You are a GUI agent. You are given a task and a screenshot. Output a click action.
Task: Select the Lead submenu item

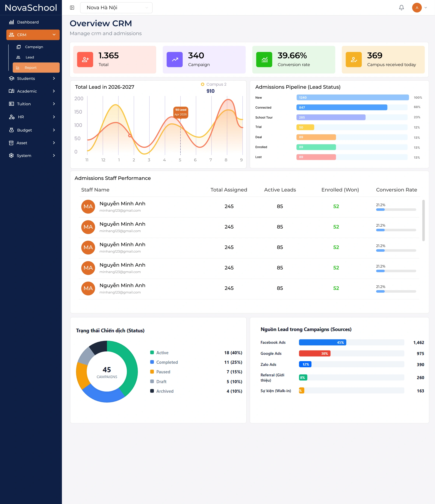30,57
